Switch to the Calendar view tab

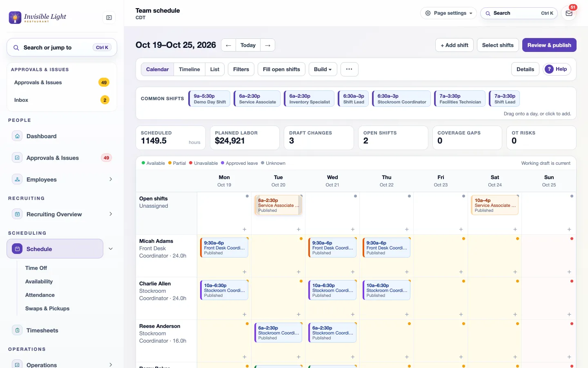(x=157, y=69)
